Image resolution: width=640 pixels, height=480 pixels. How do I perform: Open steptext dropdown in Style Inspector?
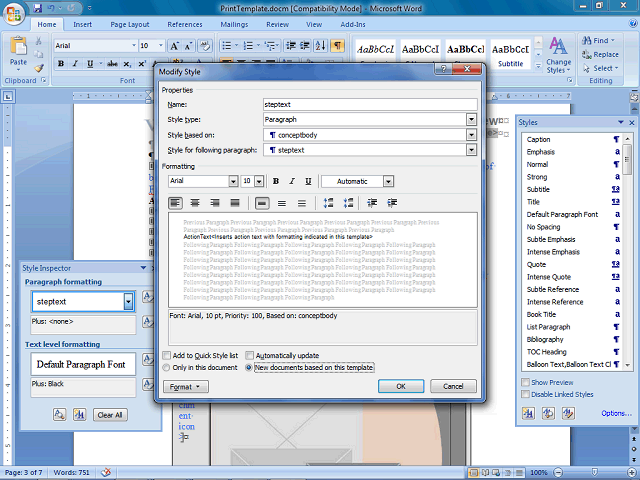click(x=129, y=302)
